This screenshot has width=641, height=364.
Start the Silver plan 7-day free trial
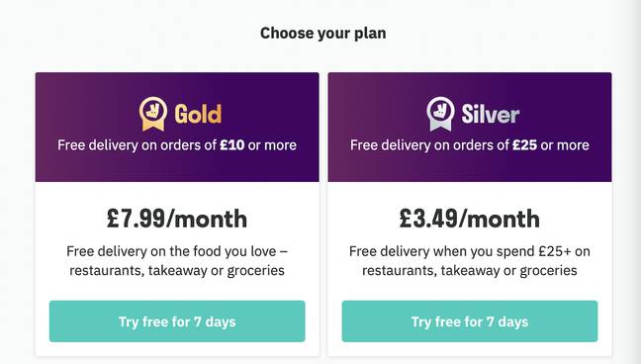tap(470, 321)
